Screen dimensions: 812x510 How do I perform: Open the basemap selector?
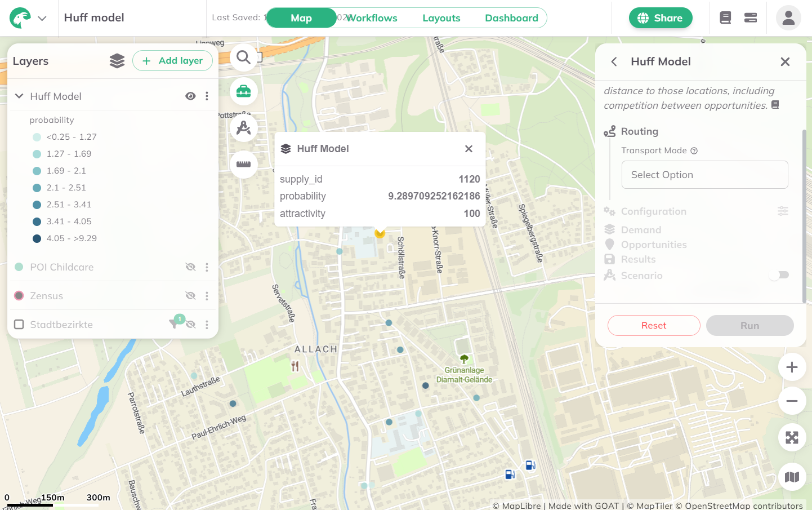[792, 477]
